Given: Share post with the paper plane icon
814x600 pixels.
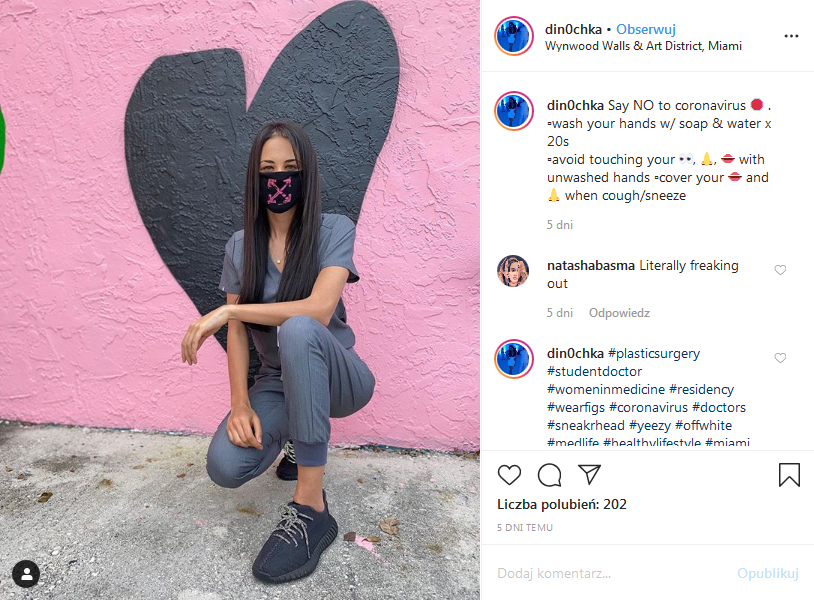Looking at the screenshot, I should [589, 474].
